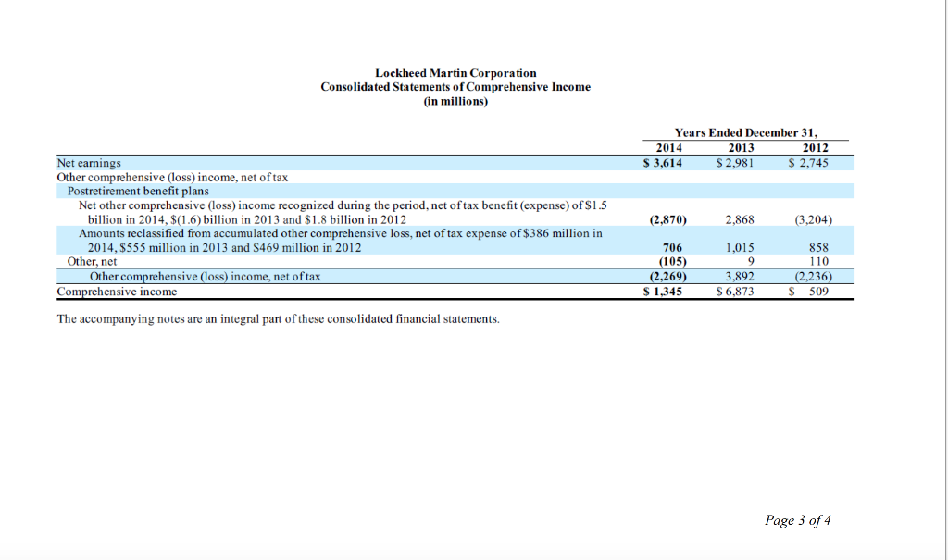
Task: Click the Comprehensive income row label
Action: [117, 291]
